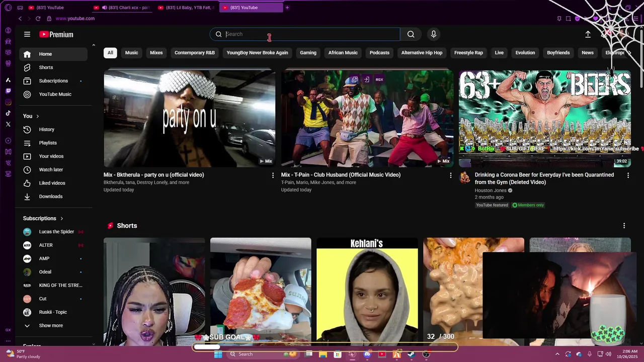This screenshot has width=644, height=362.
Task: Open Windows Start menu
Action: pyautogui.click(x=218, y=354)
